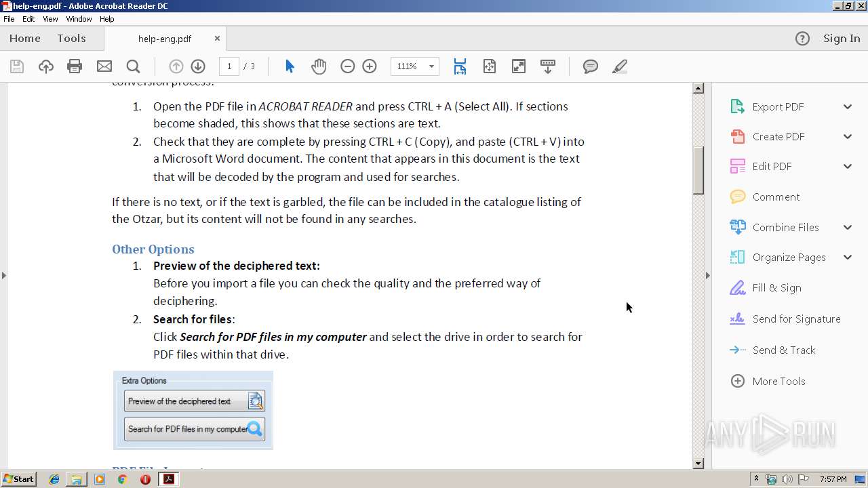Send file by email envelope icon
The width and height of the screenshot is (868, 488).
(104, 66)
